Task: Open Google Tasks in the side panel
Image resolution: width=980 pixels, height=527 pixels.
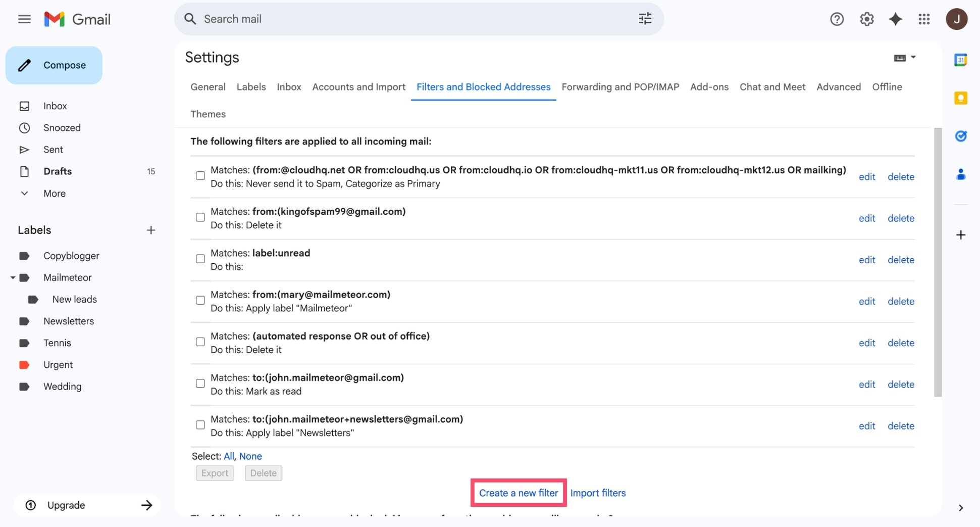Action: pos(961,136)
